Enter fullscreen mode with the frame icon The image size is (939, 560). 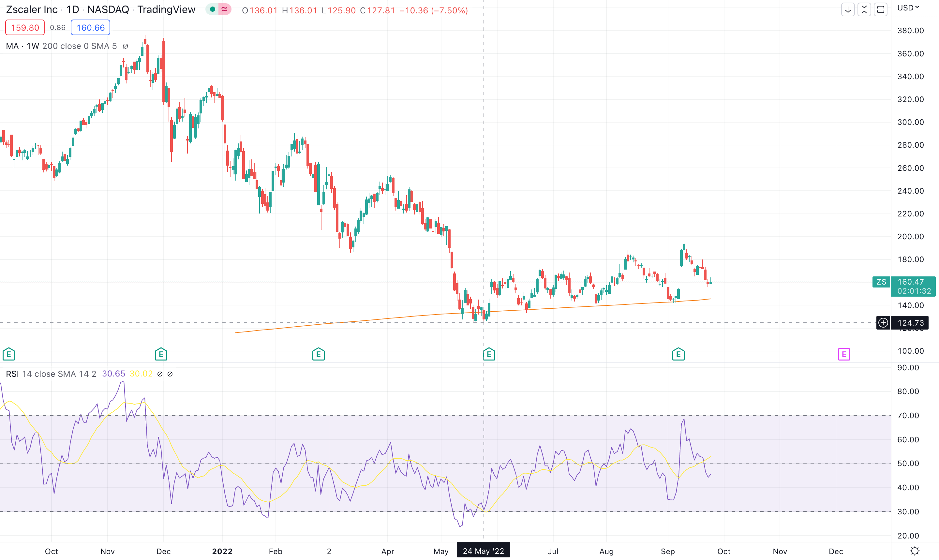click(x=881, y=9)
